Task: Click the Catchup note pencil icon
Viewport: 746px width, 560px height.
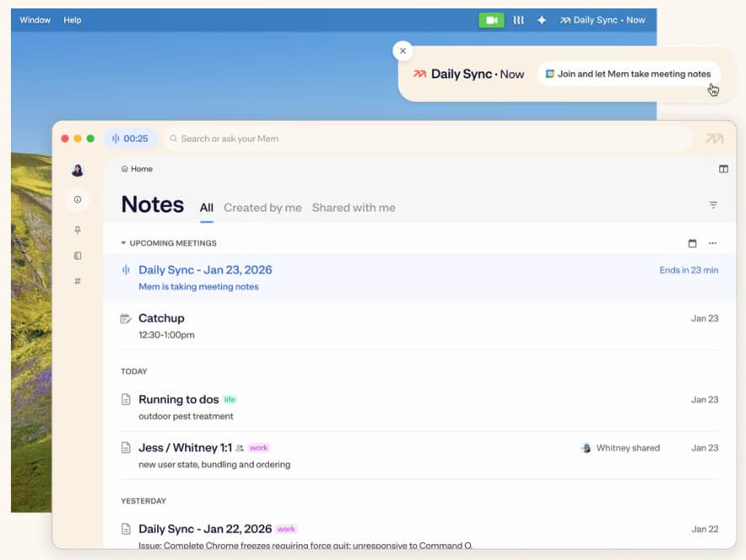Action: 125,319
